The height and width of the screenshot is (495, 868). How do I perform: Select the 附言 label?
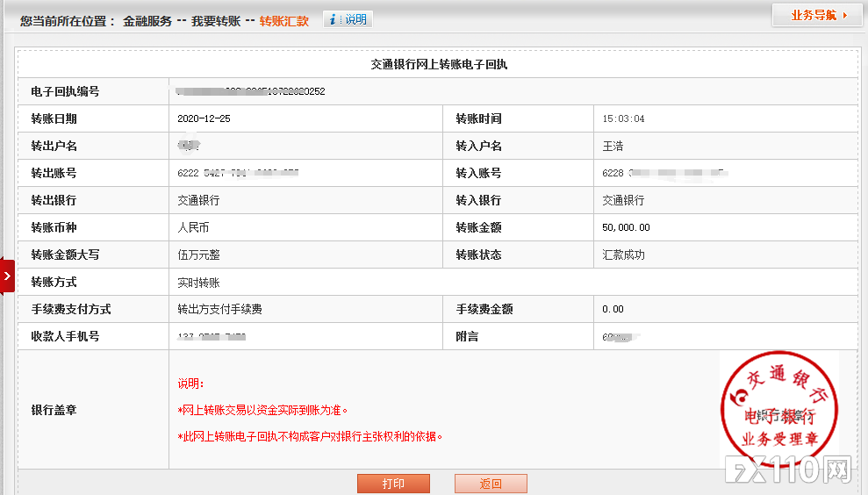click(x=467, y=336)
